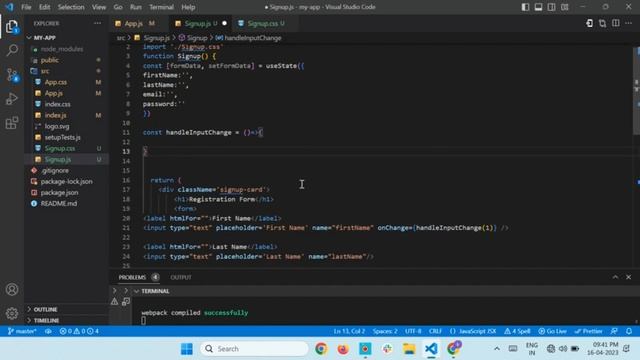Click the open changes icon in editor toolbar
The width and height of the screenshot is (640, 360).
[x=602, y=23]
